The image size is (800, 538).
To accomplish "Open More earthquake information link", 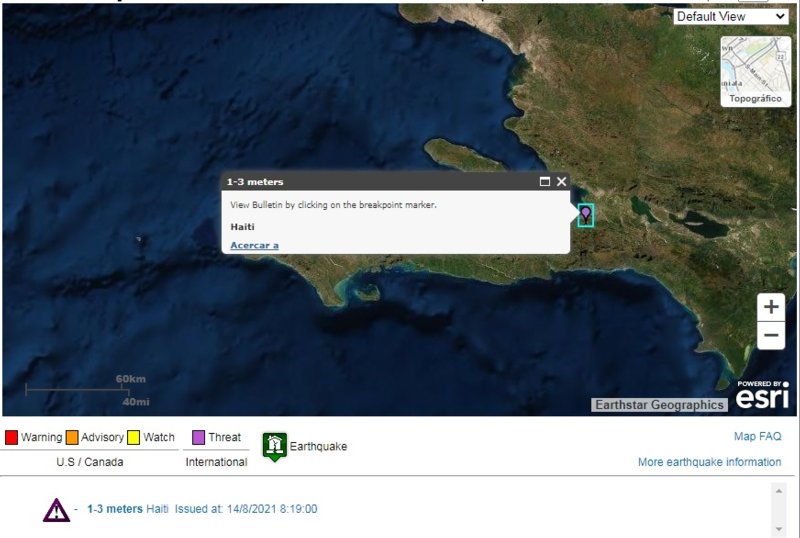I will point(709,462).
